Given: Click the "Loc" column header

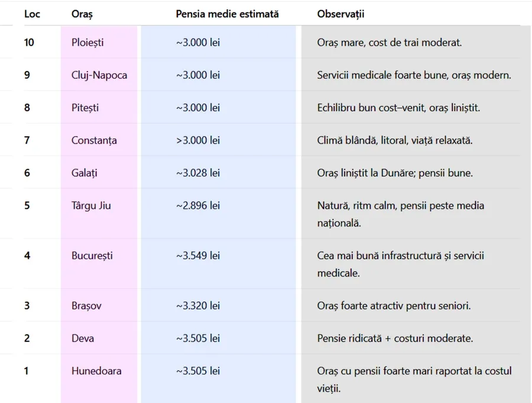Looking at the screenshot, I should [x=32, y=14].
